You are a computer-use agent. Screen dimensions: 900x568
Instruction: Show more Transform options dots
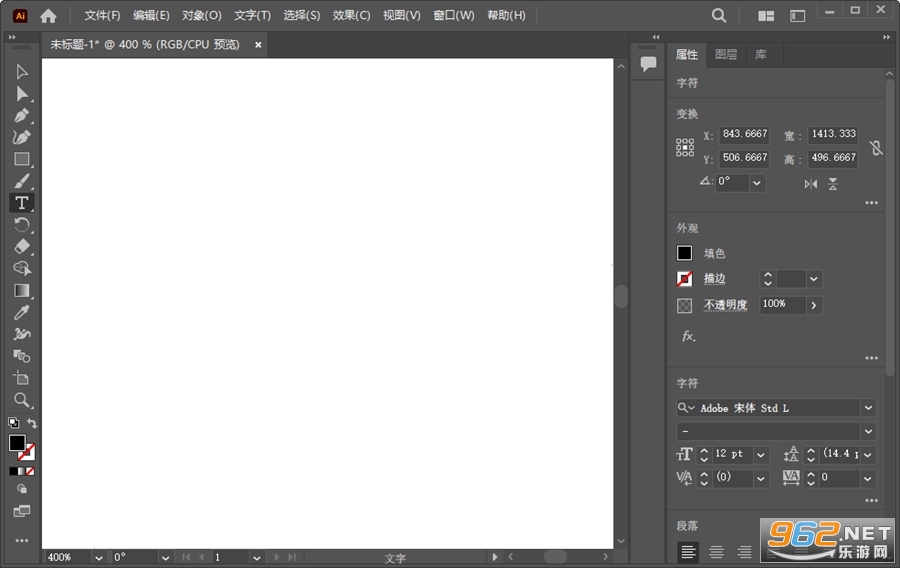871,203
